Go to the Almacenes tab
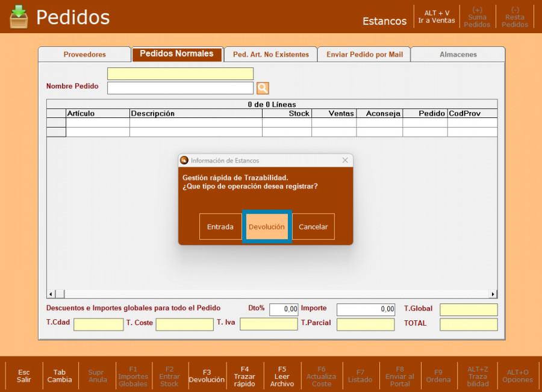542x392 pixels. pyautogui.click(x=458, y=54)
